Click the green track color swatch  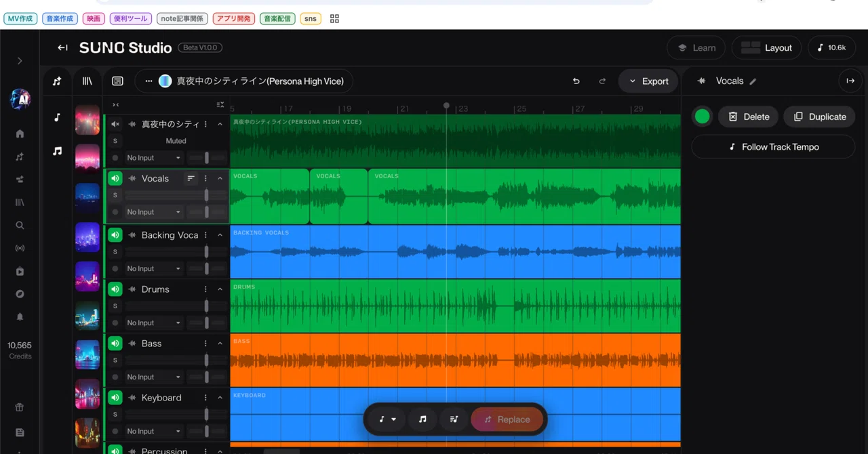[703, 117]
